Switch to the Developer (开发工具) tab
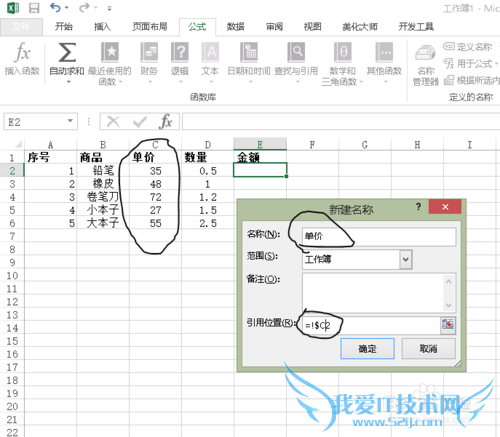The width and height of the screenshot is (500, 437). (x=416, y=27)
